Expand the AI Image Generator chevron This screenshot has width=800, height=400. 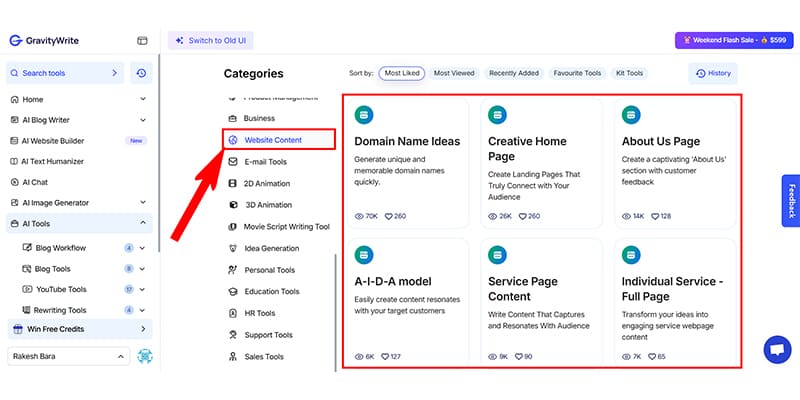(143, 203)
